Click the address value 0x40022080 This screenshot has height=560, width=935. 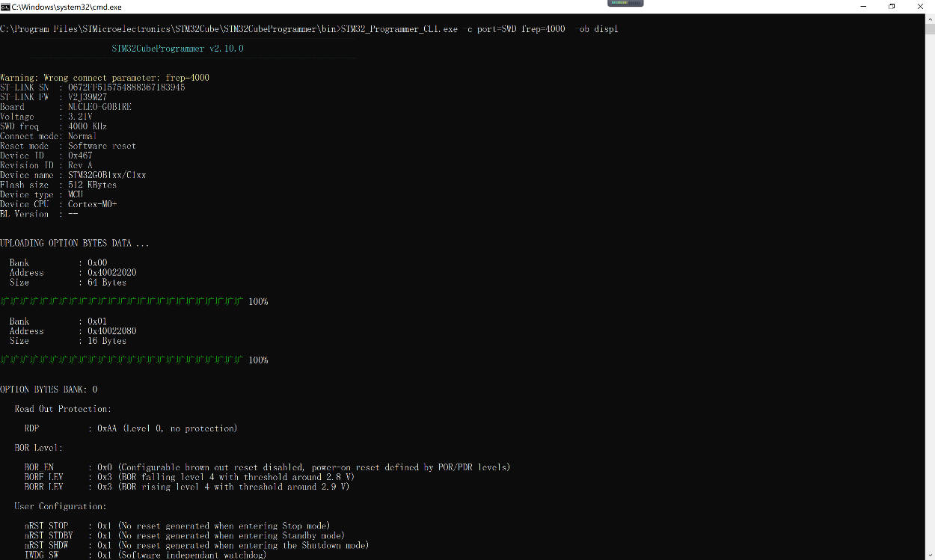[111, 331]
